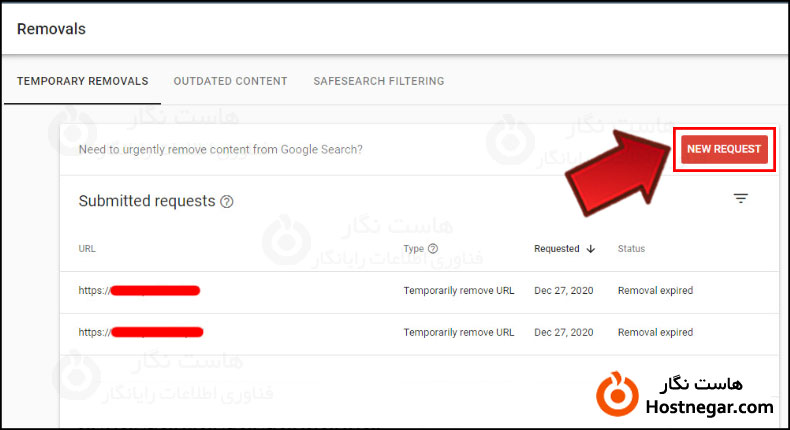Click the Hostnegar logo icon

pyautogui.click(x=619, y=395)
